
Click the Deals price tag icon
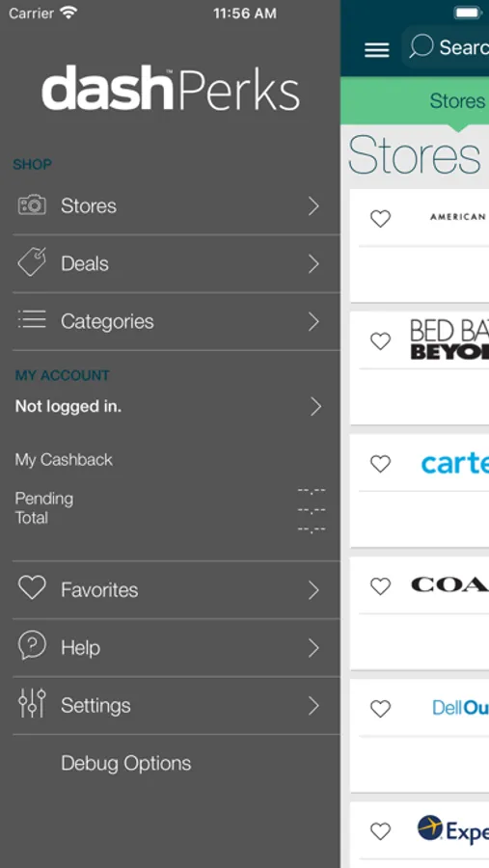32,261
